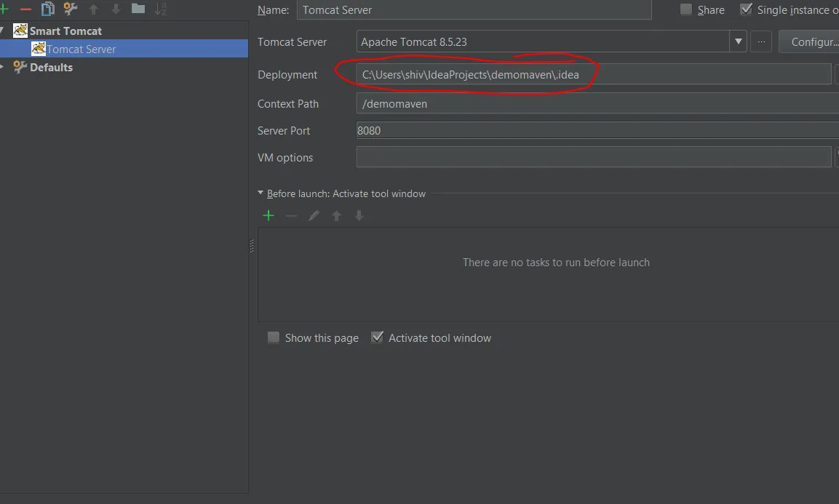Collapse the Before launch section
The height and width of the screenshot is (504, 839).
[261, 193]
